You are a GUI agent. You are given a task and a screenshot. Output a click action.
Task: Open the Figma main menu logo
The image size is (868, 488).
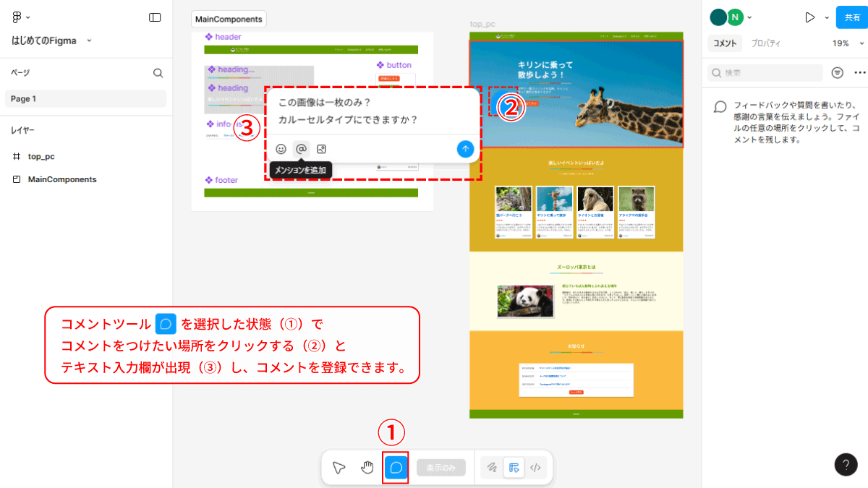tap(20, 17)
